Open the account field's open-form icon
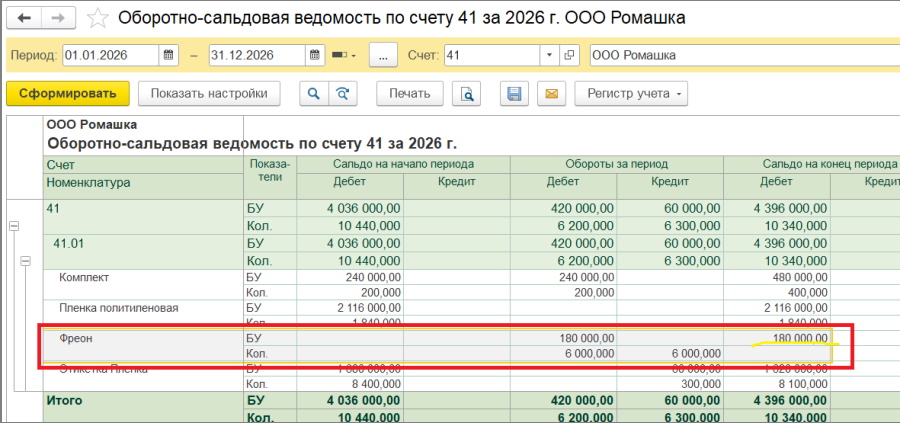 [570, 55]
